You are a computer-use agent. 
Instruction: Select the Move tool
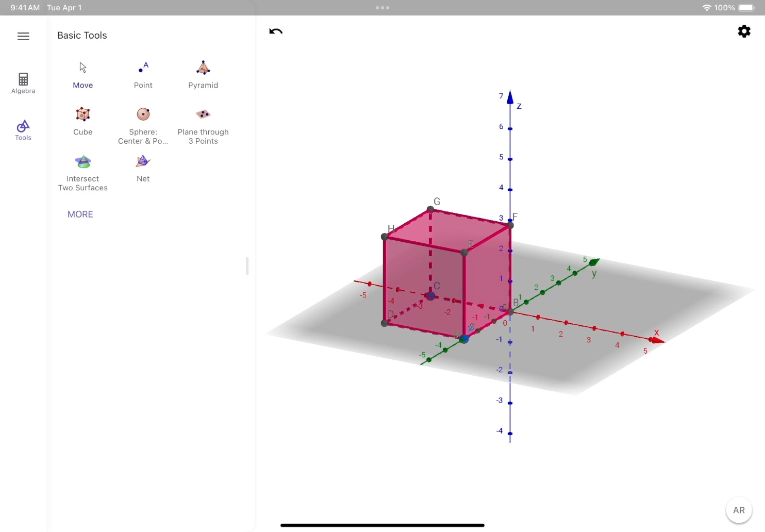pos(82,75)
